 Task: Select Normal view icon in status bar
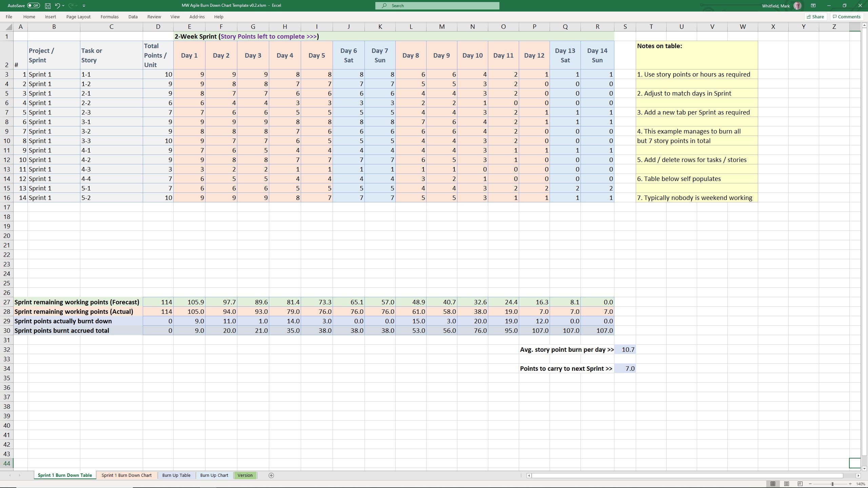point(773,484)
